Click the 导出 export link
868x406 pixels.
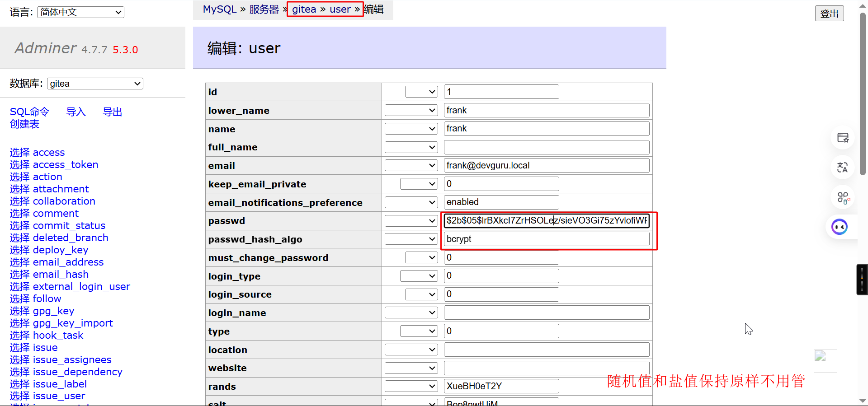pyautogui.click(x=113, y=112)
